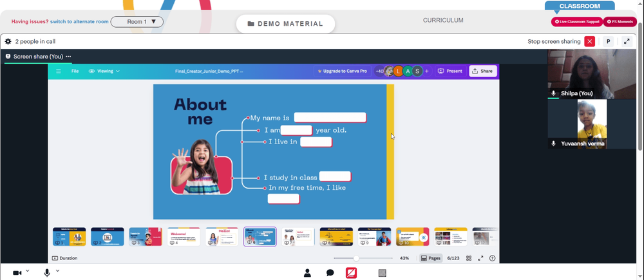
Task: Toggle the microphone mute icon
Action: click(x=47, y=273)
